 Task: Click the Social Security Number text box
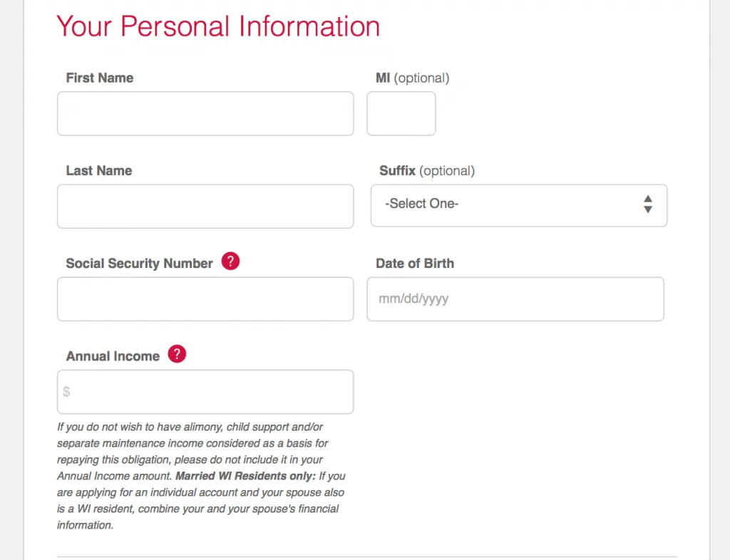coord(205,299)
